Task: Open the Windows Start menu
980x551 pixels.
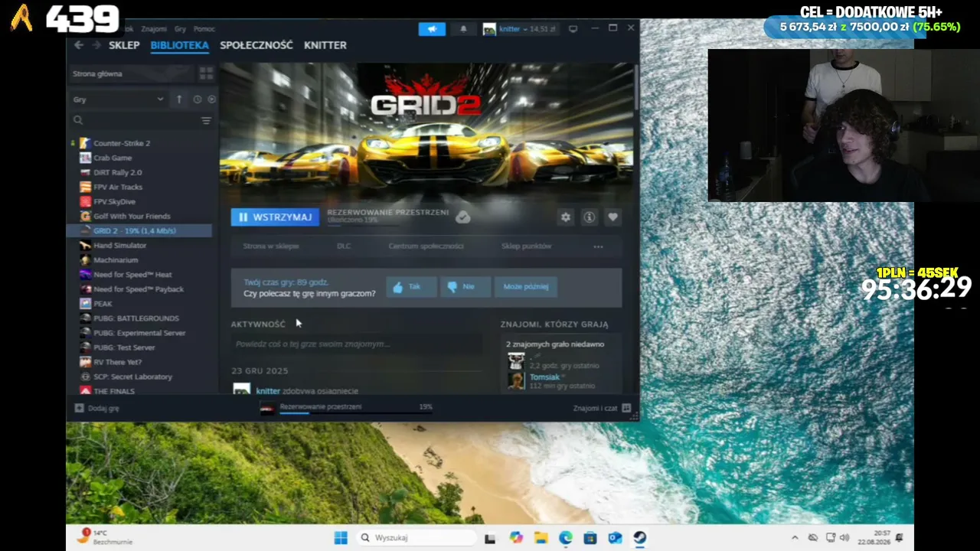Action: 341,538
